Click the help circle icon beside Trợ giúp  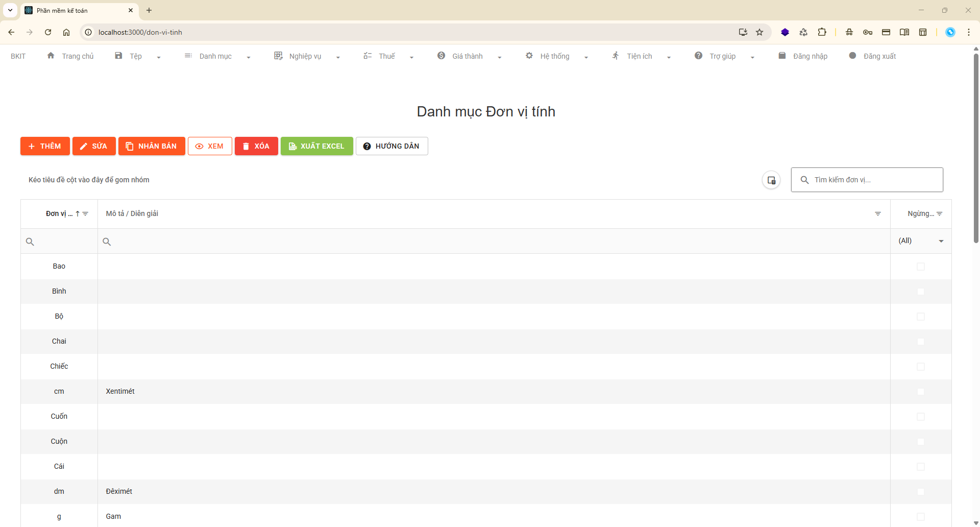coord(698,56)
